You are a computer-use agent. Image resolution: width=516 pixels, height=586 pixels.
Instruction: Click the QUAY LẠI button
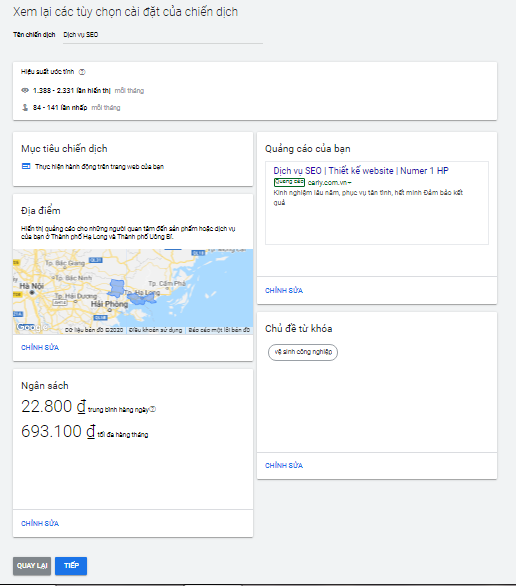[x=32, y=566]
